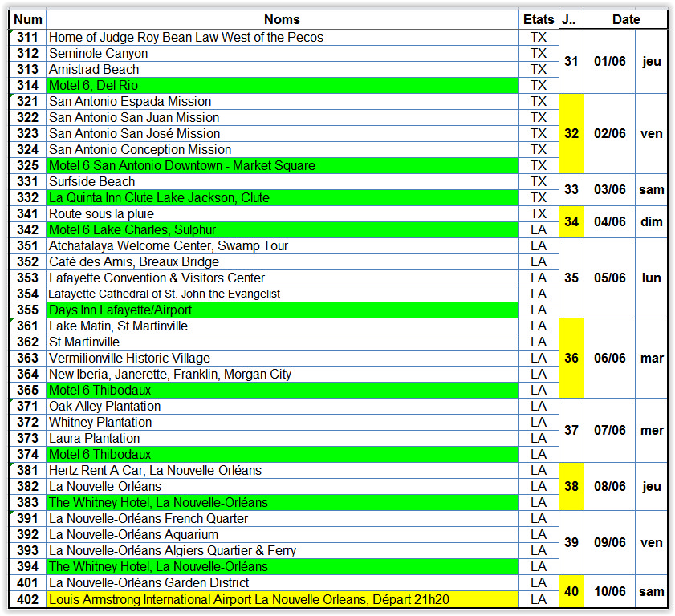Click the date '06/06' cell
This screenshot has height=616, width=675.
point(609,358)
